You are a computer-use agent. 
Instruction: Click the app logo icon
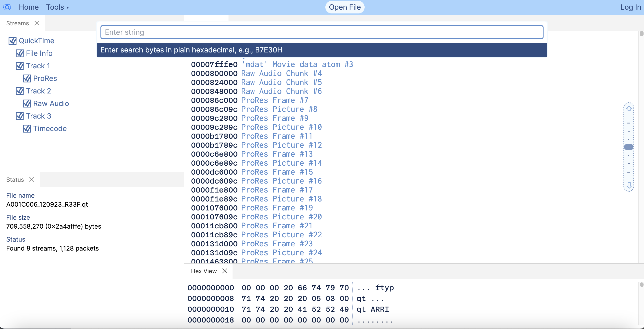pyautogui.click(x=7, y=7)
